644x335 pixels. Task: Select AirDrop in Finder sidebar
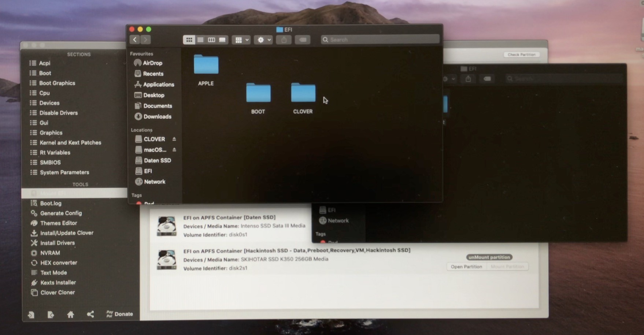148,63
